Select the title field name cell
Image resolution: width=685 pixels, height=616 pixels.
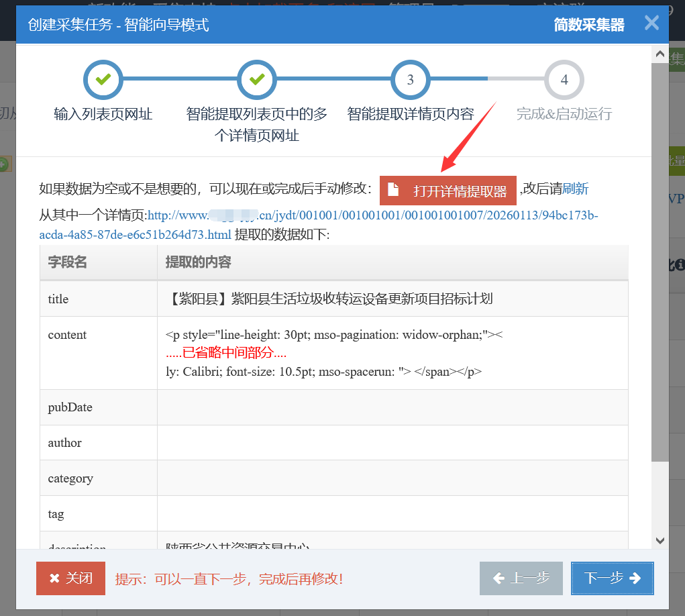(x=98, y=299)
